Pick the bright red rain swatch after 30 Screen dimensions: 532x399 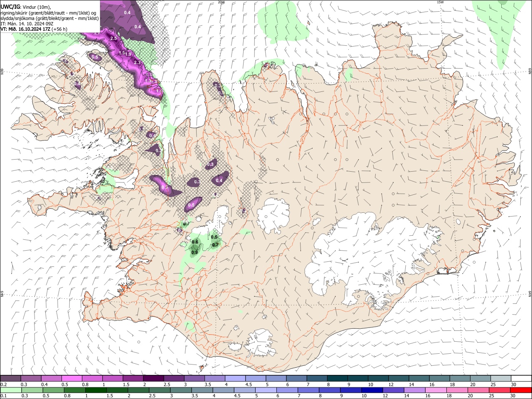coord(520,390)
